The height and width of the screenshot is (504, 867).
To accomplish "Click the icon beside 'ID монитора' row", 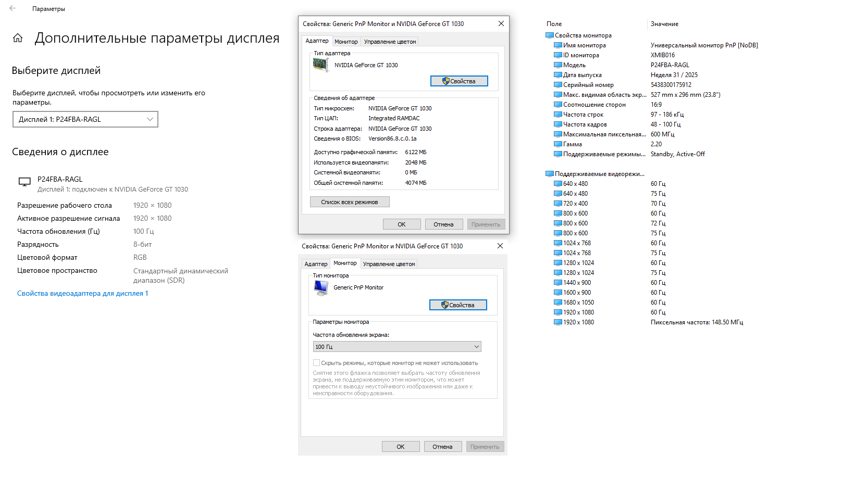I will tap(558, 55).
